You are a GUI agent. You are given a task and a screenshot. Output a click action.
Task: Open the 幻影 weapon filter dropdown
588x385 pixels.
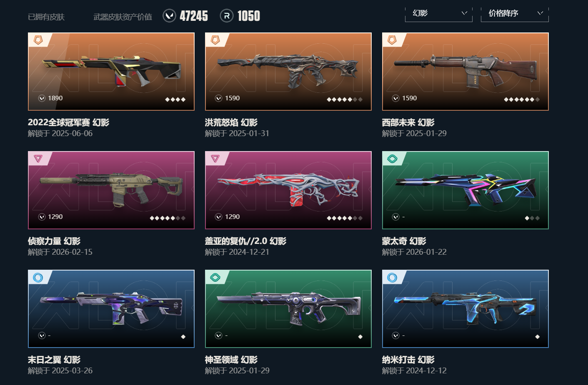point(439,13)
